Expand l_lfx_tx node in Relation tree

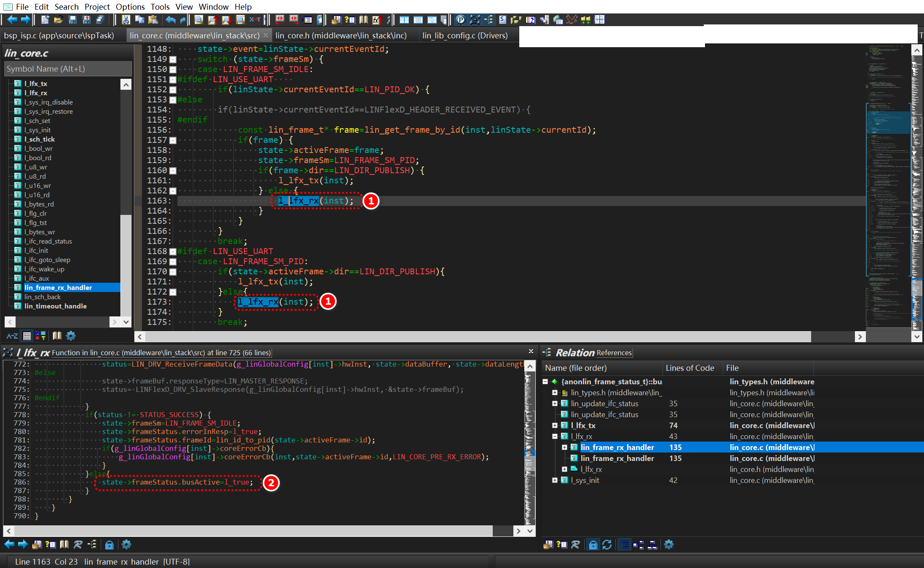555,426
